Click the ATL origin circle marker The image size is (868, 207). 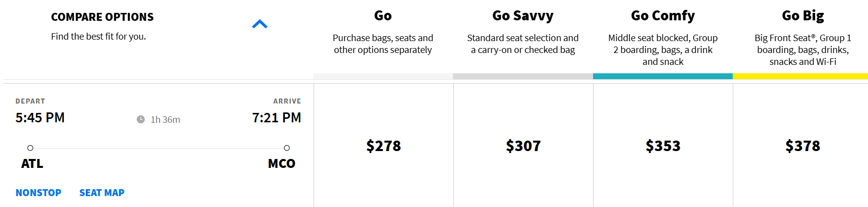pyautogui.click(x=30, y=148)
